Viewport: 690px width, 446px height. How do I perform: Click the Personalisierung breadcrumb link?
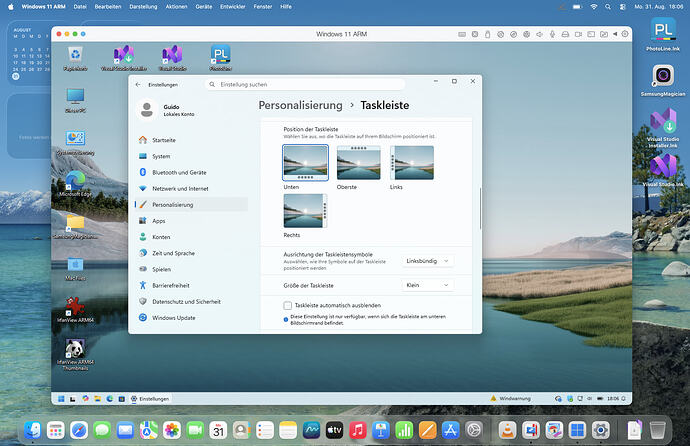pos(300,105)
